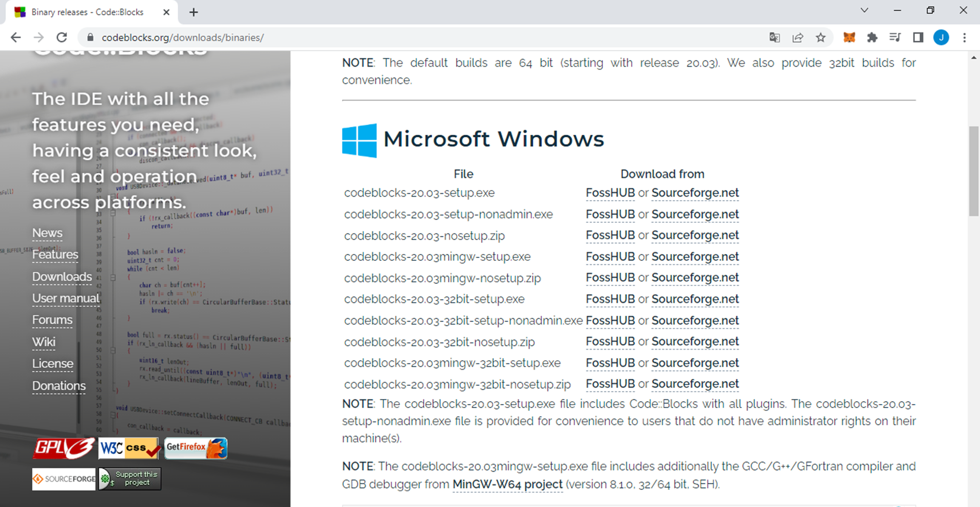Viewport: 980px width, 507px height.
Task: Bookmark this page with the star icon
Action: pyautogui.click(x=821, y=37)
